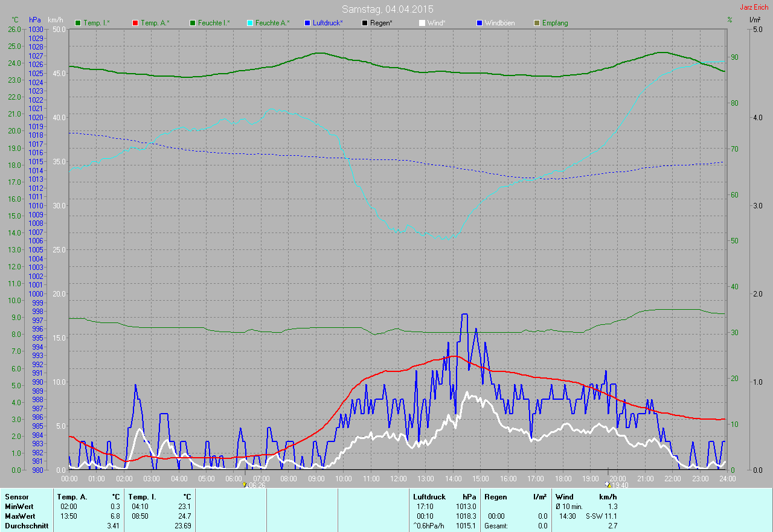The width and height of the screenshot is (773, 532).
Task: Select the hPa pressure axis header
Action: pyautogui.click(x=35, y=20)
